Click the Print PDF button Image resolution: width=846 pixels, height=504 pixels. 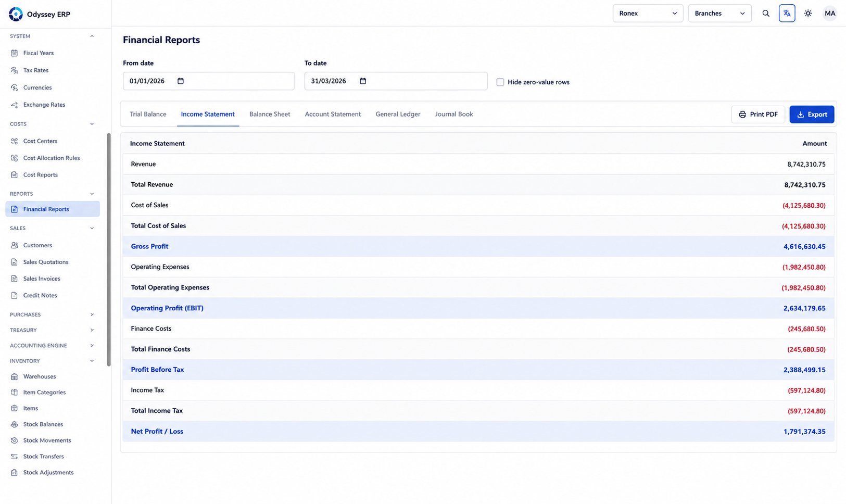pyautogui.click(x=758, y=115)
